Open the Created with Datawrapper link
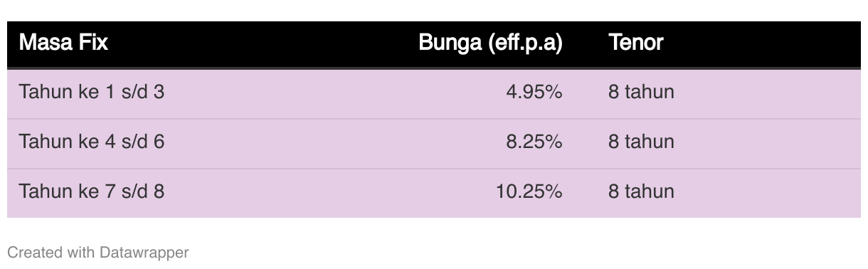The width and height of the screenshot is (868, 269). (98, 252)
